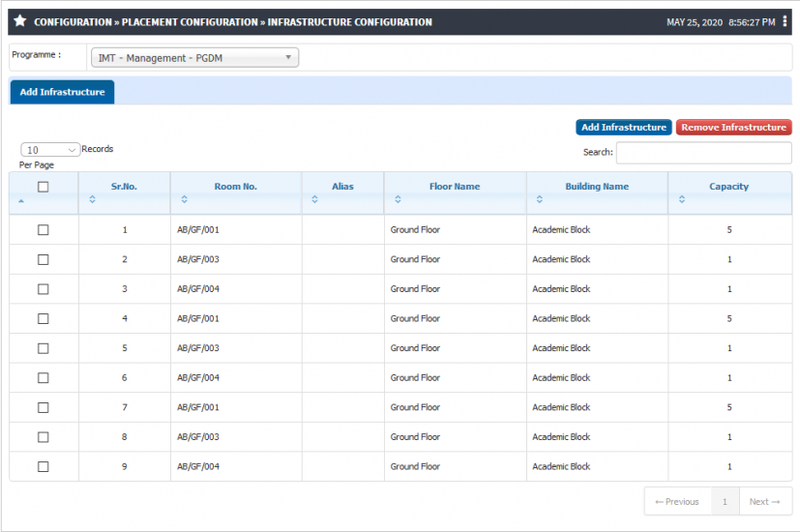The image size is (800, 532).
Task: Check the checkbox for row Sr.No. 1
Action: pos(44,230)
